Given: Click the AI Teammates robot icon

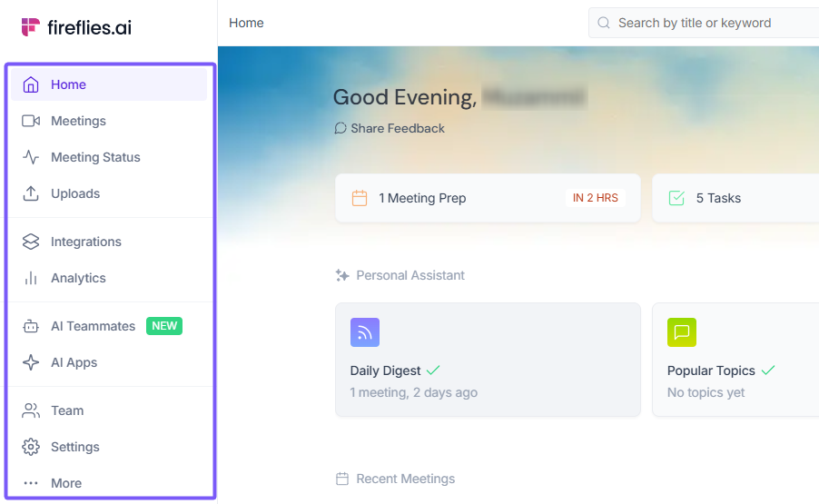Looking at the screenshot, I should click(x=31, y=326).
